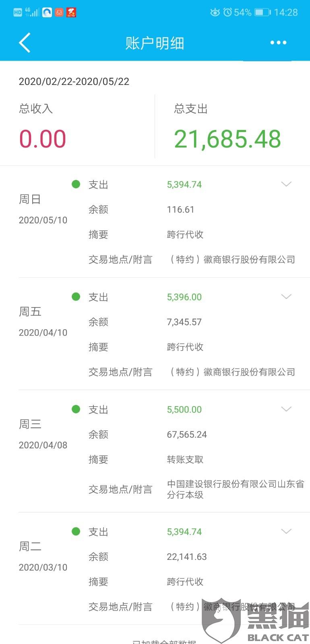
Task: Tap green dot of 2020/04/08 transaction
Action: (76, 409)
